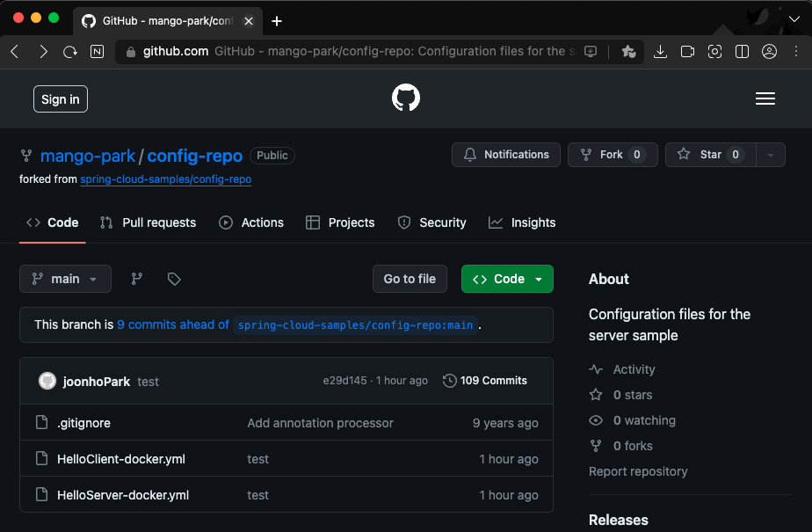
Task: Click the Report repository link
Action: (x=638, y=471)
